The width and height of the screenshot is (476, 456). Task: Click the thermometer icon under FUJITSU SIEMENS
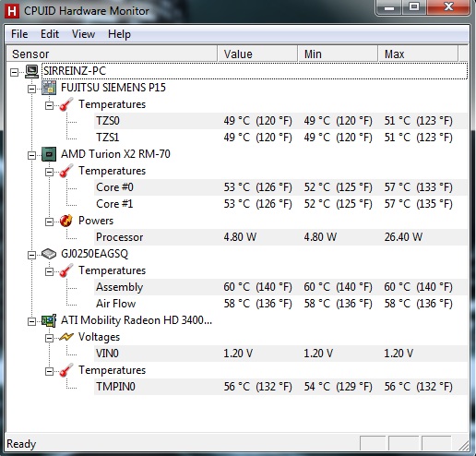[x=66, y=104]
